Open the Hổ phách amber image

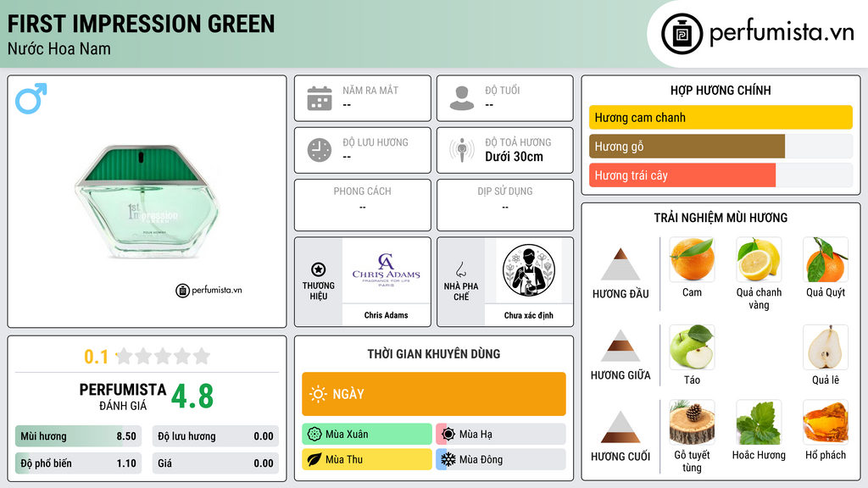[826, 422]
